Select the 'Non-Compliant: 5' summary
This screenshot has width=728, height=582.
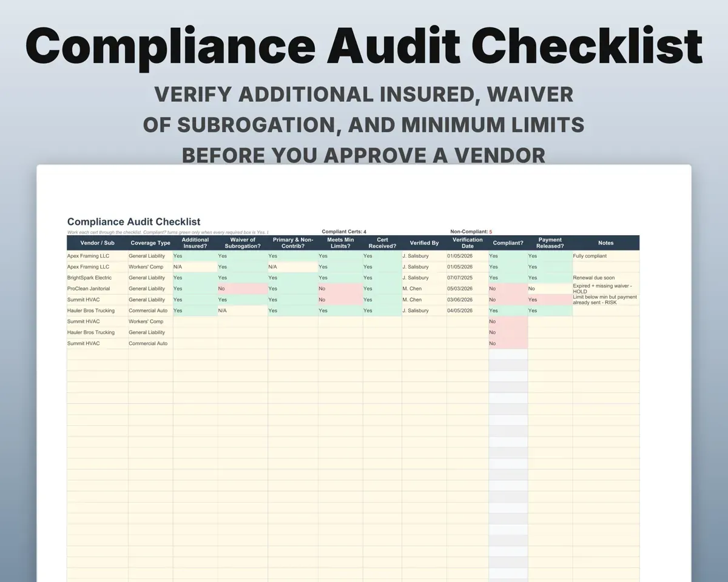tap(471, 232)
